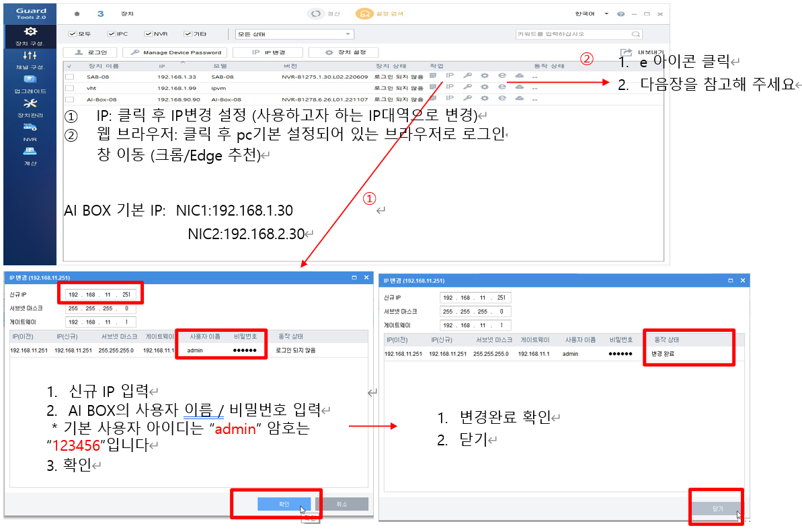Open the 업그레이드 sidebar section
This screenshot has width=802, height=532.
coord(30,83)
